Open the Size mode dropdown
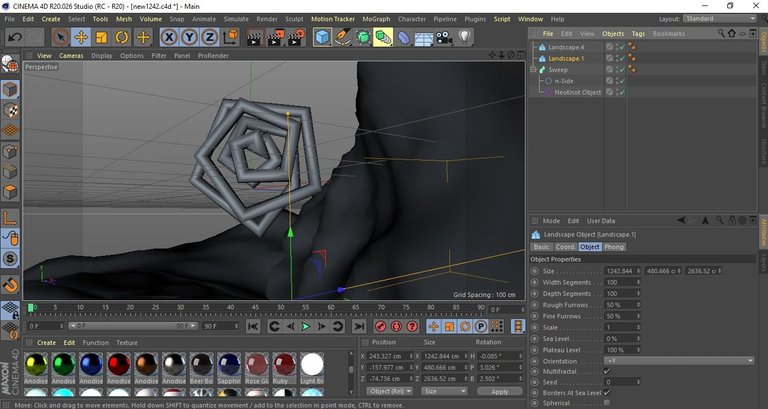The image size is (768, 409). point(444,391)
